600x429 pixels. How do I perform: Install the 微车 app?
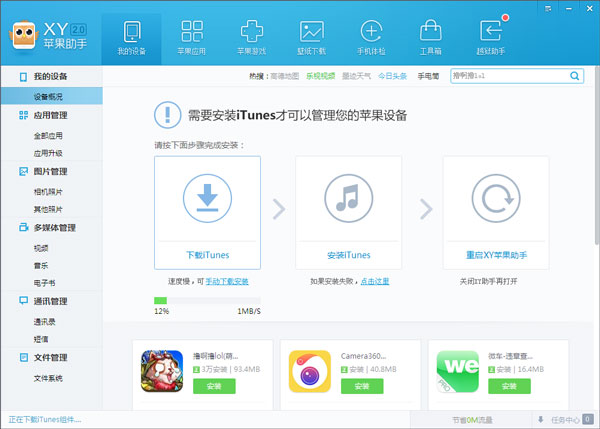click(x=509, y=386)
